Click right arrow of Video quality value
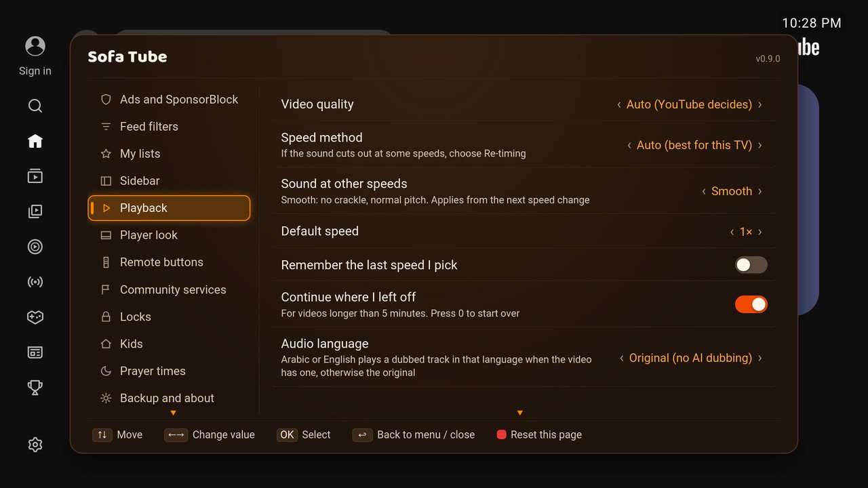868x488 pixels. [760, 104]
